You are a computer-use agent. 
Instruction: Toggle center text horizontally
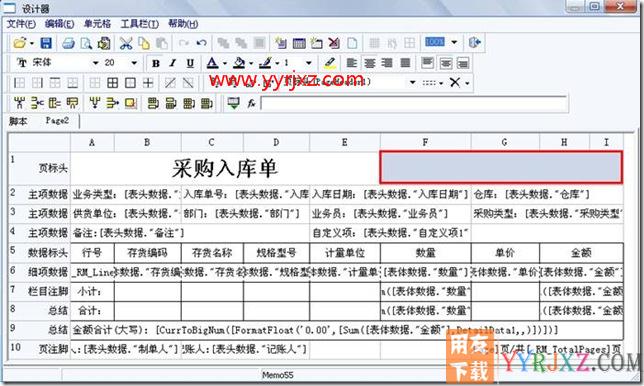click(x=370, y=63)
